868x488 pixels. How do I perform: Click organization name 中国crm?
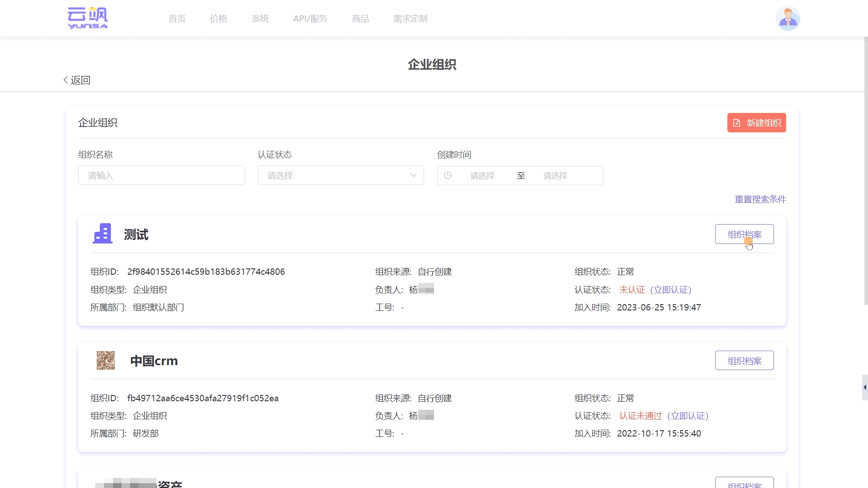(x=154, y=361)
